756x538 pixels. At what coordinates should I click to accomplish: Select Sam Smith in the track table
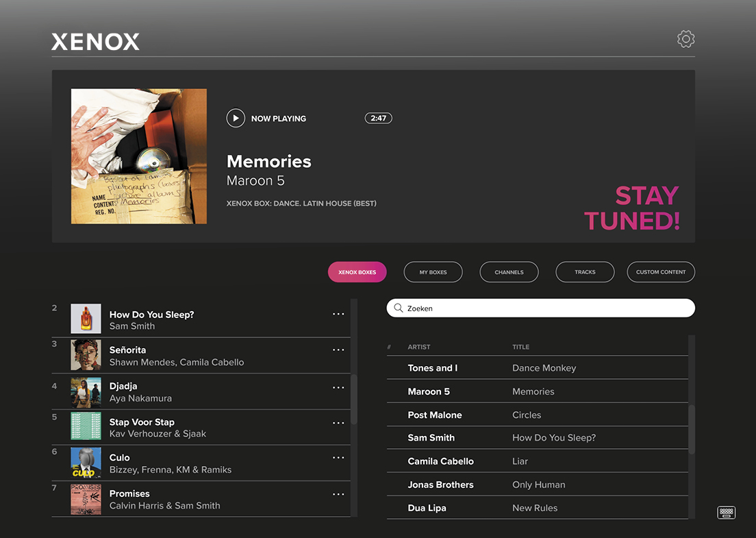point(431,438)
